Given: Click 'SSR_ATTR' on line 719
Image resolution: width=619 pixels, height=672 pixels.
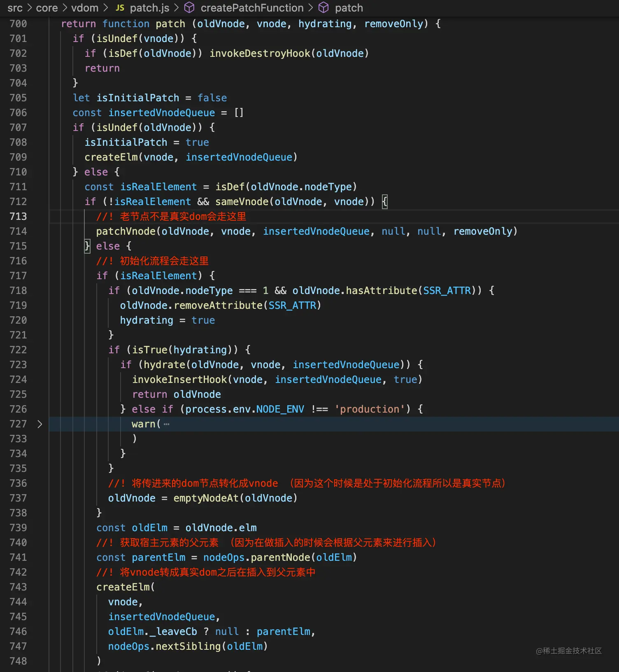Looking at the screenshot, I should coord(292,306).
